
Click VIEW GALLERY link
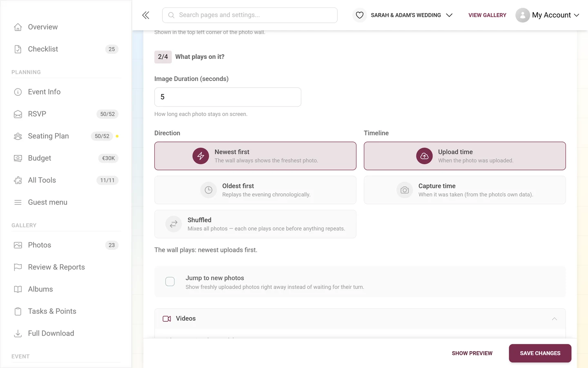click(487, 15)
